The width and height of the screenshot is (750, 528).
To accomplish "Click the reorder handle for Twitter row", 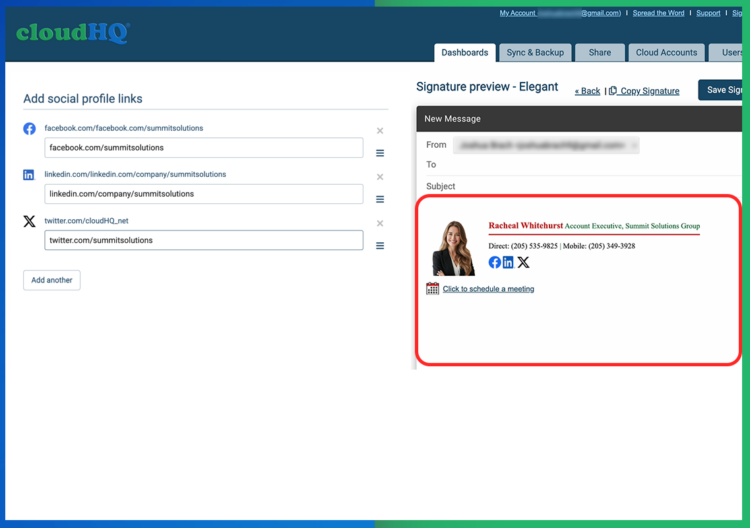I will tap(380, 245).
